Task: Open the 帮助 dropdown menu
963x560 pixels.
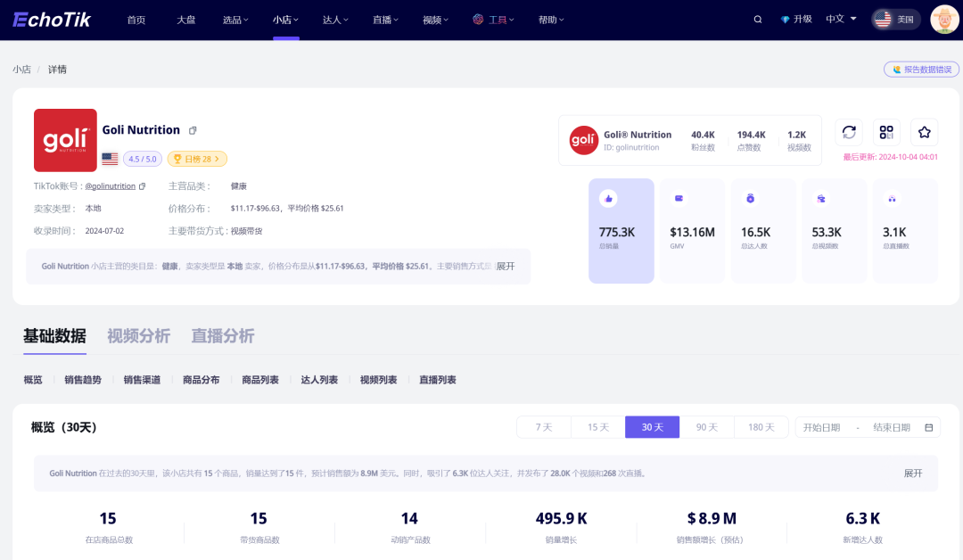Action: point(551,20)
